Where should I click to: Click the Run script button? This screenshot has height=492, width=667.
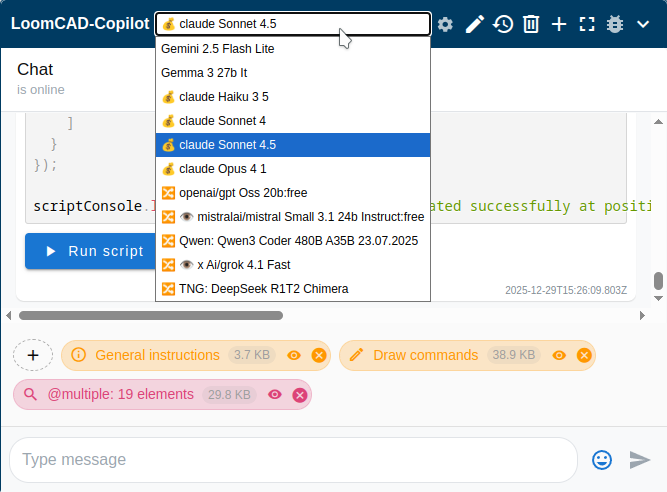(91, 251)
